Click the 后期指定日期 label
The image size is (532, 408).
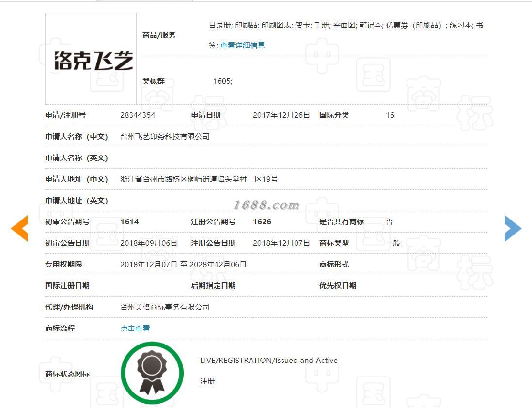pos(213,286)
